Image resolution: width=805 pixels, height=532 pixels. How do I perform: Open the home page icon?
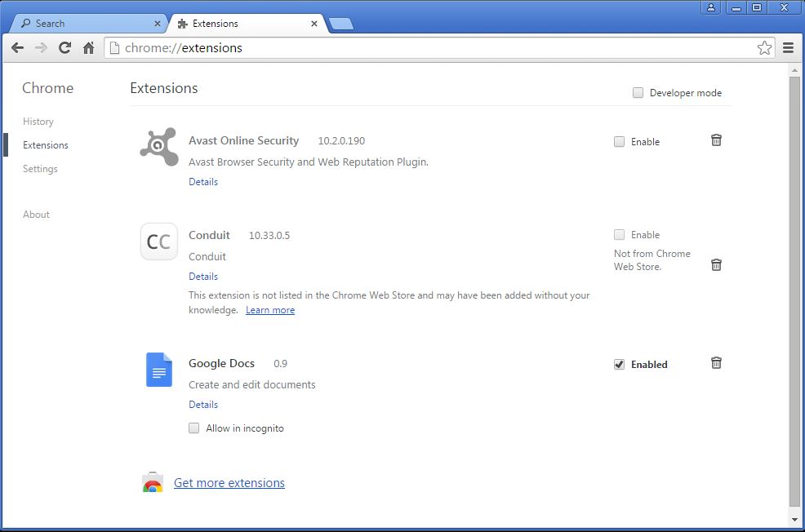(x=88, y=47)
